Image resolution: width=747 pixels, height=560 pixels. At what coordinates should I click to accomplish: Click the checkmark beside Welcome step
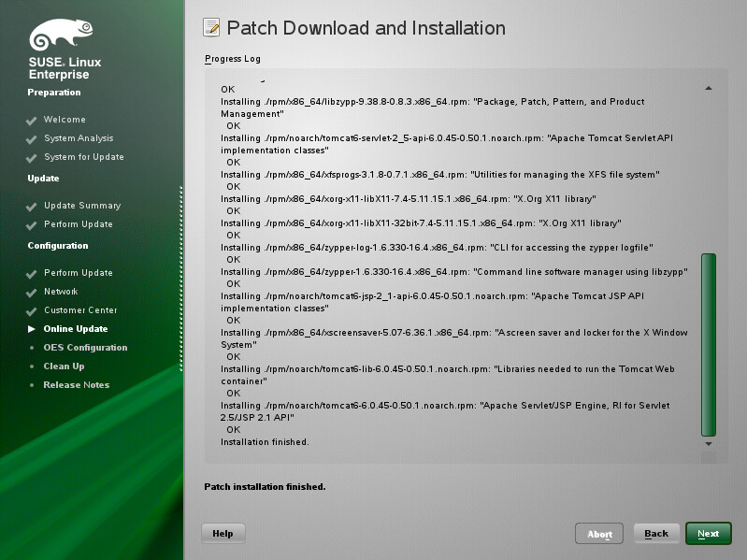point(32,121)
